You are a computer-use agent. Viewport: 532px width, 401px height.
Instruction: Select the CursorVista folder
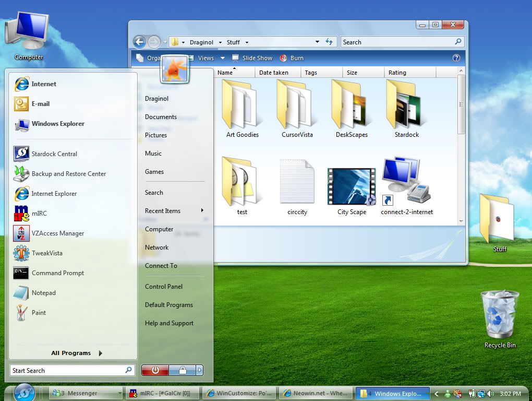tap(297, 109)
